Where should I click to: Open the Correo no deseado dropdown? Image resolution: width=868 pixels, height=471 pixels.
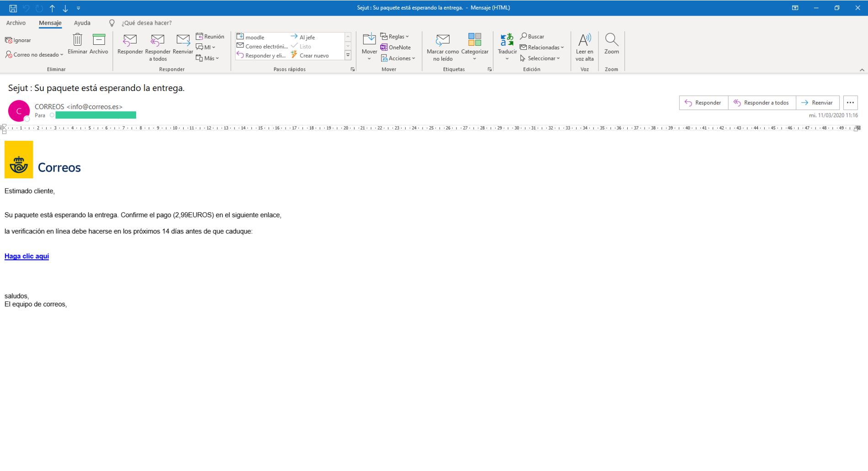tap(34, 55)
